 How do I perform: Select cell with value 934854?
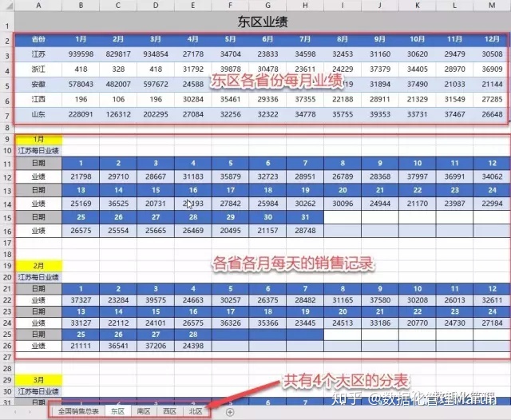click(156, 54)
